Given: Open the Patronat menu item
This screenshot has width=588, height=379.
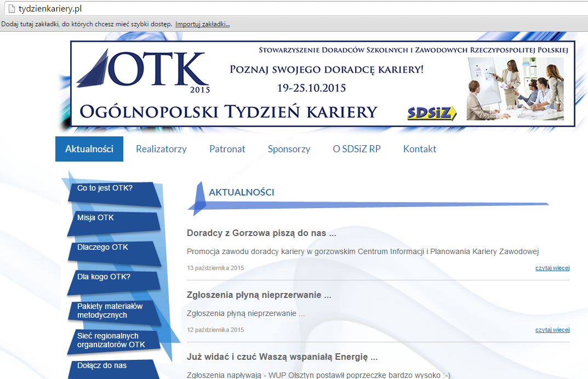Looking at the screenshot, I should pyautogui.click(x=227, y=149).
